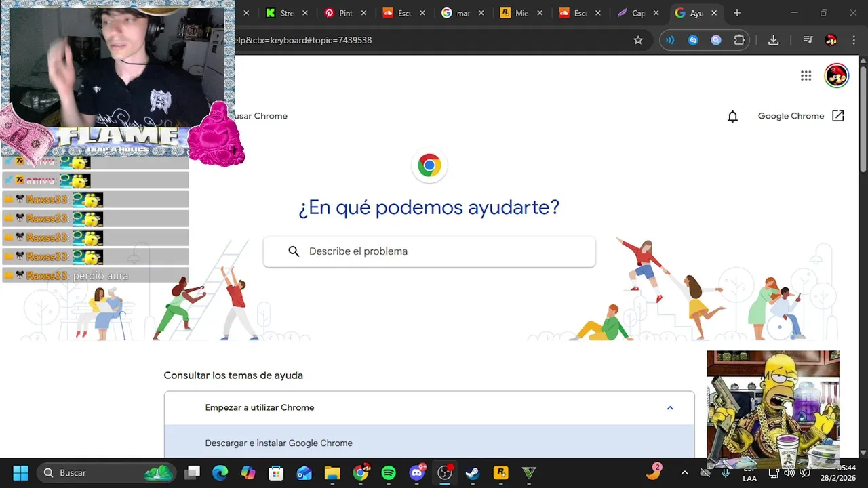Open Rockstar Games Launcher from taskbar

pyautogui.click(x=500, y=472)
